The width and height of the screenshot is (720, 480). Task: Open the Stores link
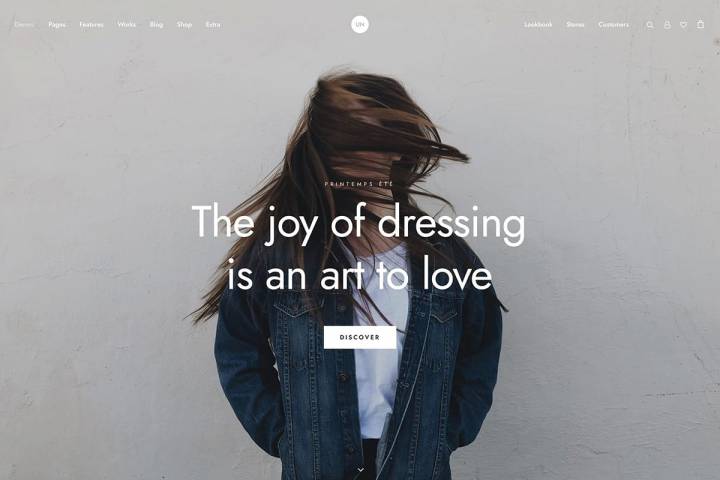575,25
